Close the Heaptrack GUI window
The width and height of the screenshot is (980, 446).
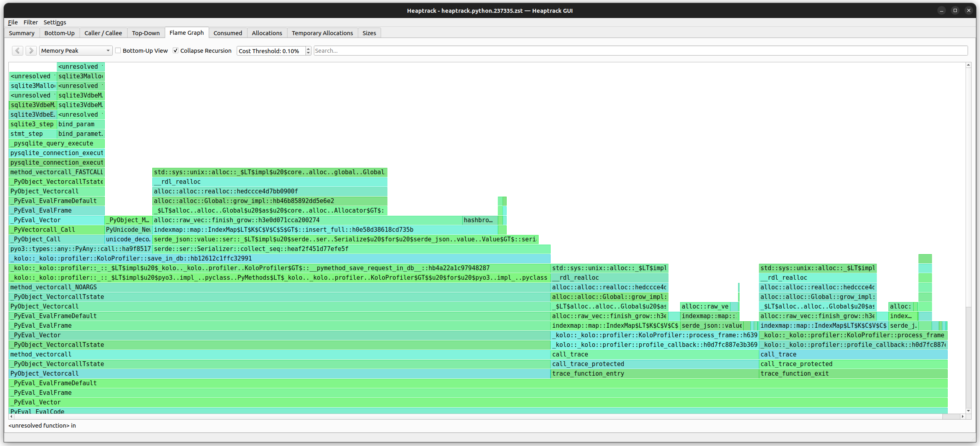[x=969, y=11]
